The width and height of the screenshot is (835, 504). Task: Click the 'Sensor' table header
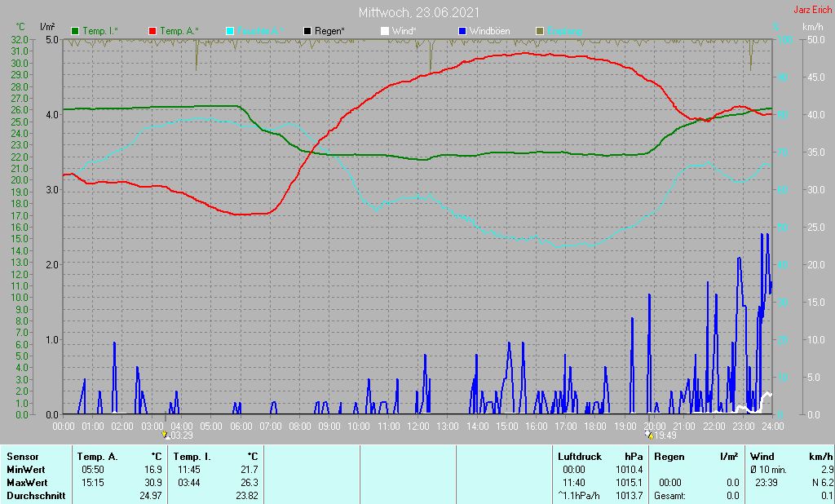(x=22, y=457)
